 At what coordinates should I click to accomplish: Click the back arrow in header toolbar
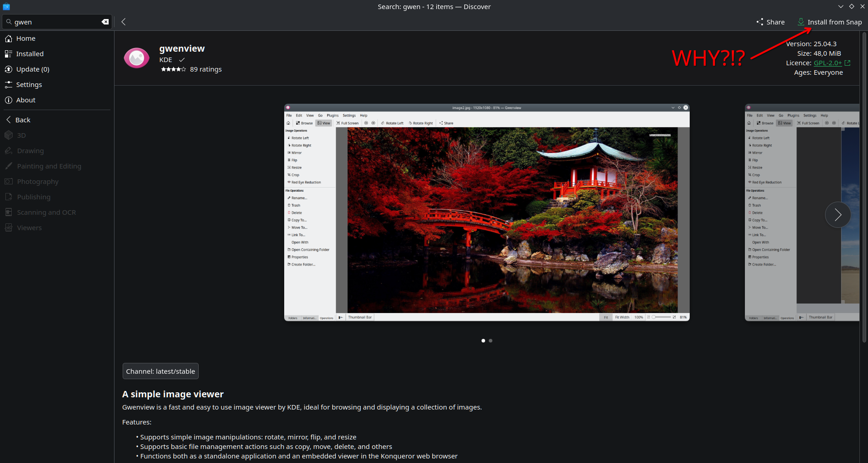coord(124,22)
